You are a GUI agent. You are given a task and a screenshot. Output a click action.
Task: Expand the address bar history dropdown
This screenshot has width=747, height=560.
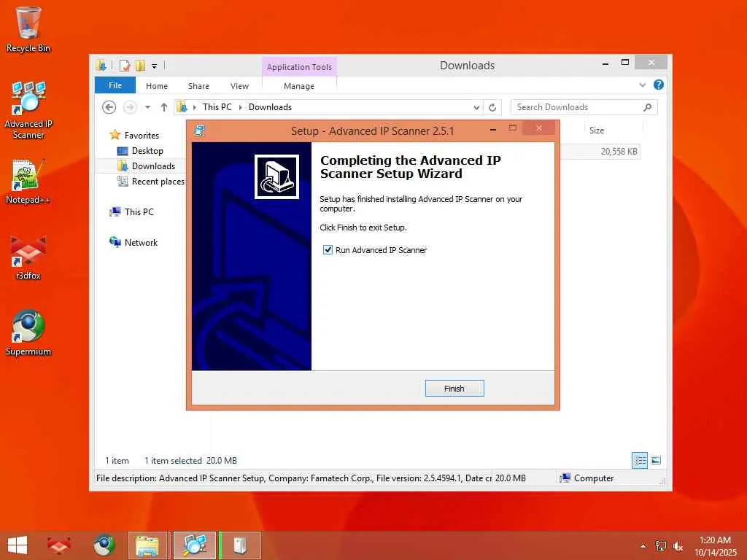coord(476,108)
